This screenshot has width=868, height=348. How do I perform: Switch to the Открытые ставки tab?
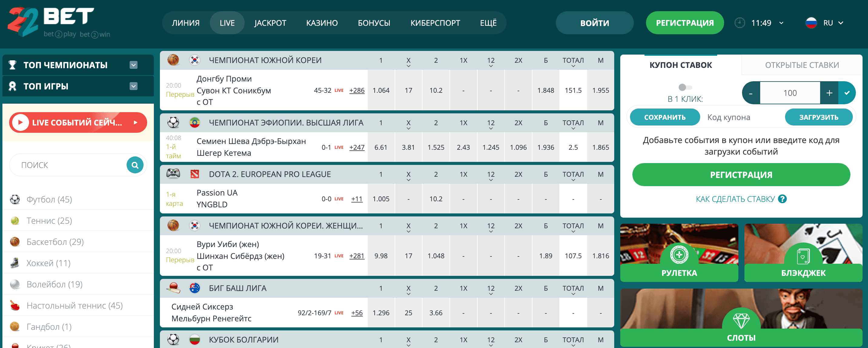pyautogui.click(x=802, y=65)
